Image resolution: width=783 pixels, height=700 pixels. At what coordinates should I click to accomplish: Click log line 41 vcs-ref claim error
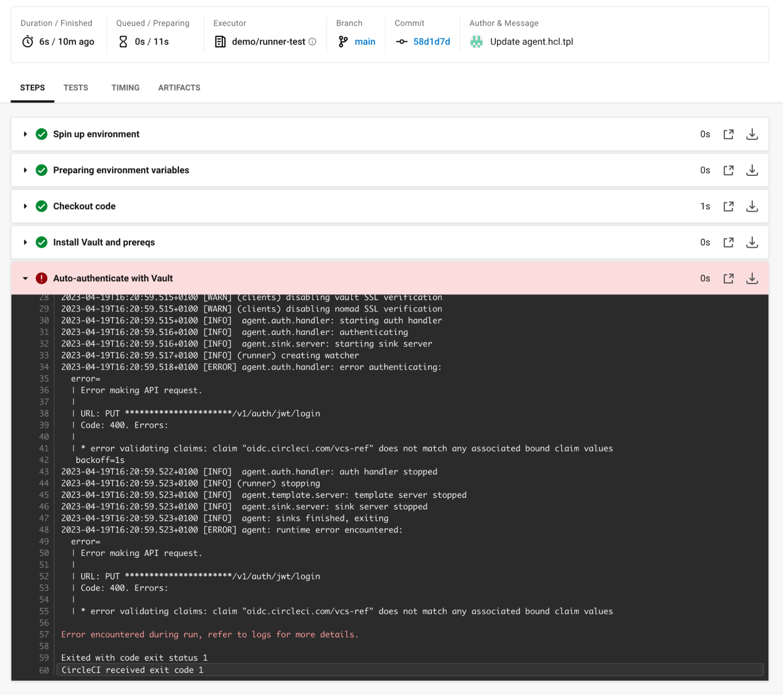coord(342,449)
